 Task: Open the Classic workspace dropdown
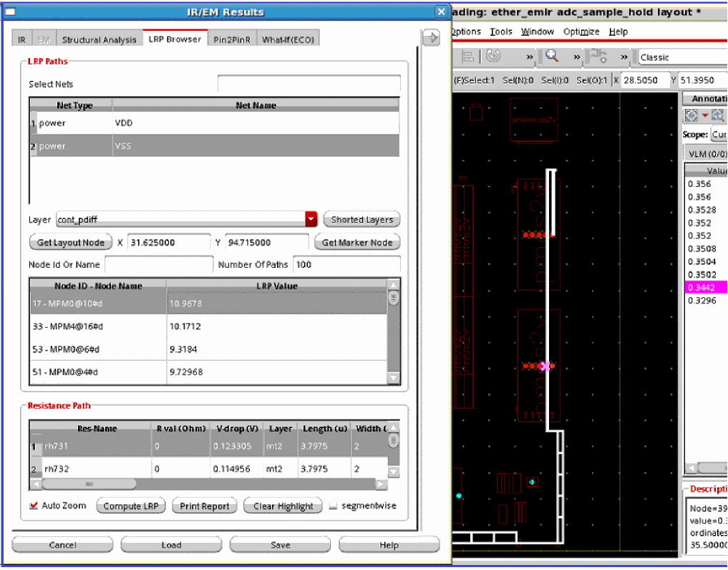click(x=680, y=57)
